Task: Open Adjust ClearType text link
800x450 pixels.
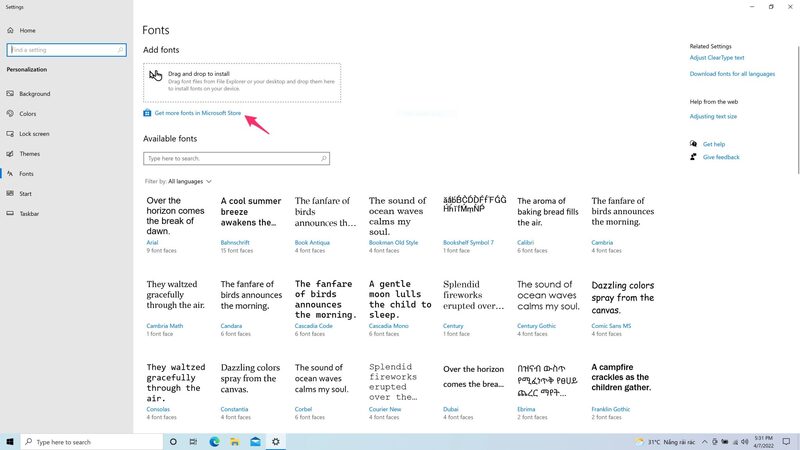Action: click(x=717, y=58)
